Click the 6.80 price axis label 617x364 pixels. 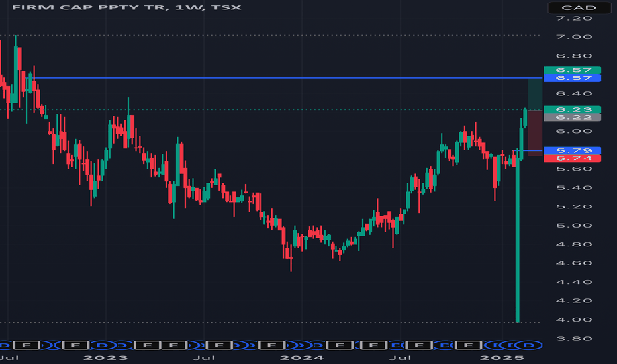tap(574, 56)
